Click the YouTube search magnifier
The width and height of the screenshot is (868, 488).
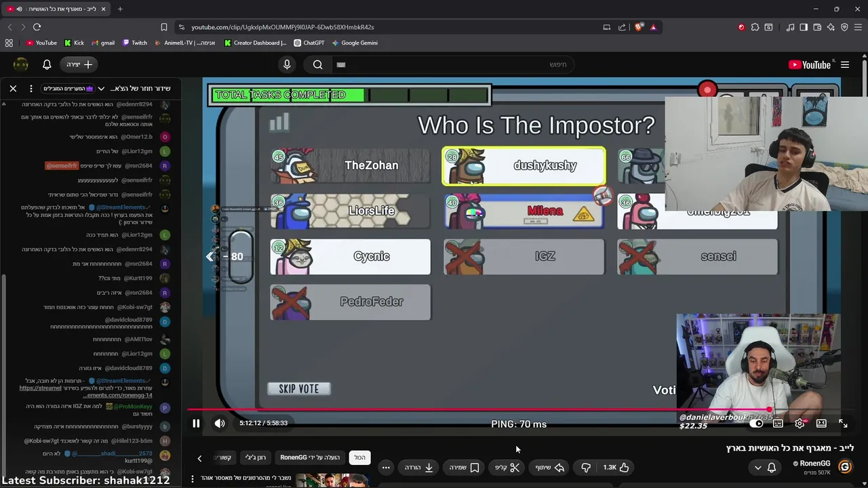pos(317,64)
